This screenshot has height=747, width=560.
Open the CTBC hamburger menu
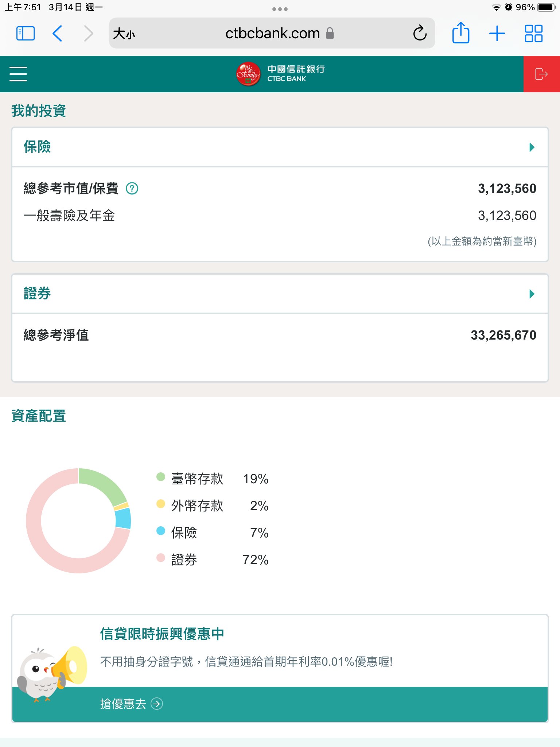(x=18, y=74)
